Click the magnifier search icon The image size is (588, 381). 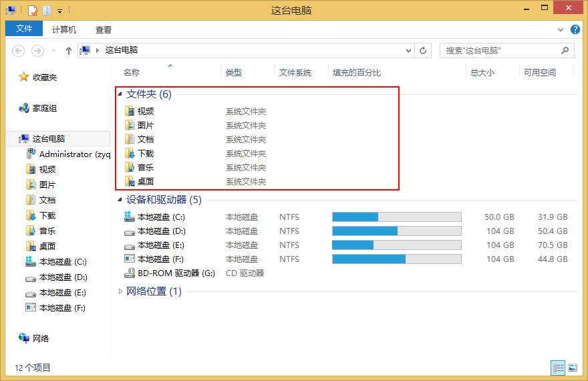tap(565, 50)
